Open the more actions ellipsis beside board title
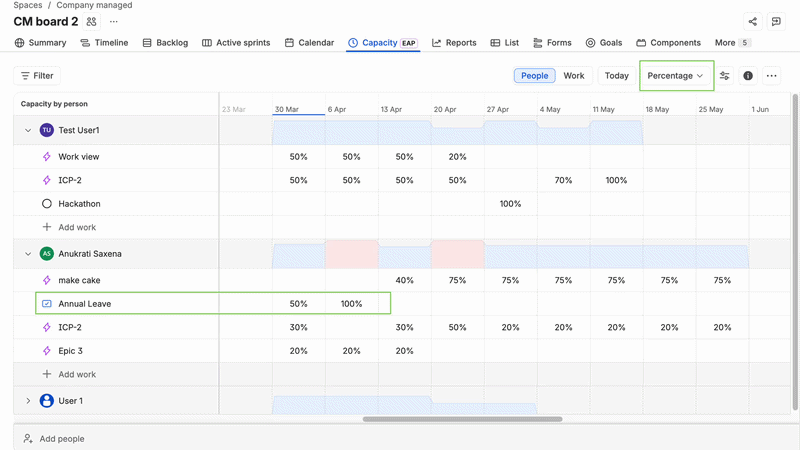Viewport: 800px width, 450px height. pos(114,21)
